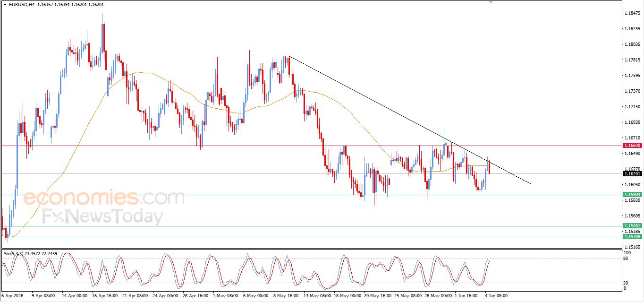Click the 9 Apr 08:00 time label

(x=43, y=296)
